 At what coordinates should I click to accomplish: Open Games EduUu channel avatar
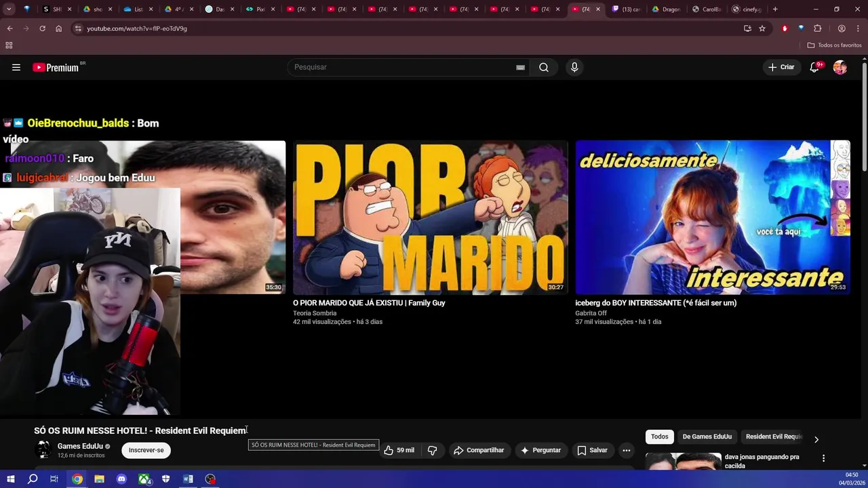coord(43,449)
